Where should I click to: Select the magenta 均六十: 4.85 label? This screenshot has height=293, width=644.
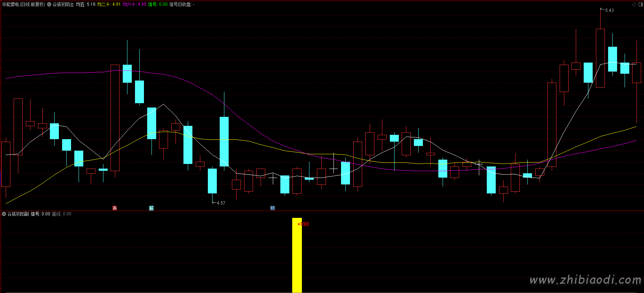135,4
